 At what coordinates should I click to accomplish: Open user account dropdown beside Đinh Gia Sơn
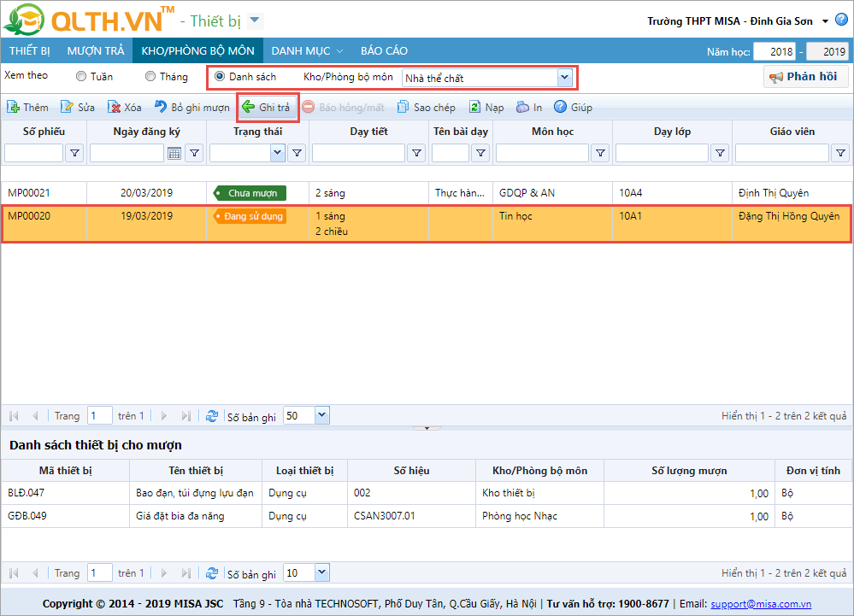coord(825,21)
